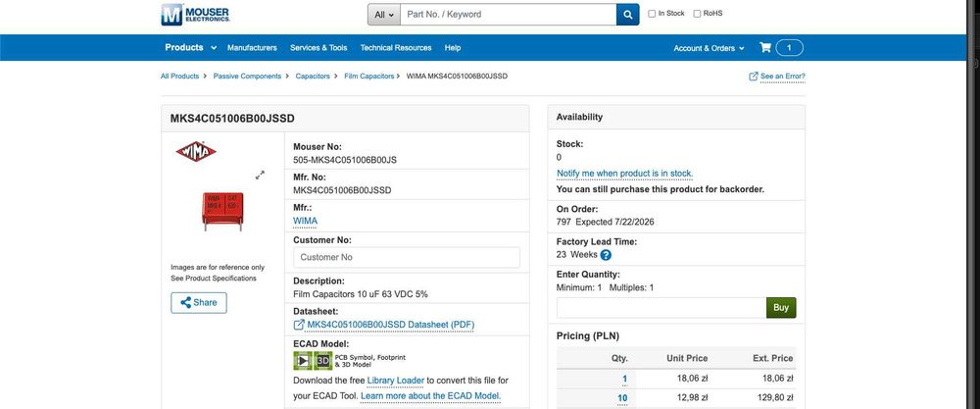Click the red capacitor product thumbnail

click(x=222, y=211)
